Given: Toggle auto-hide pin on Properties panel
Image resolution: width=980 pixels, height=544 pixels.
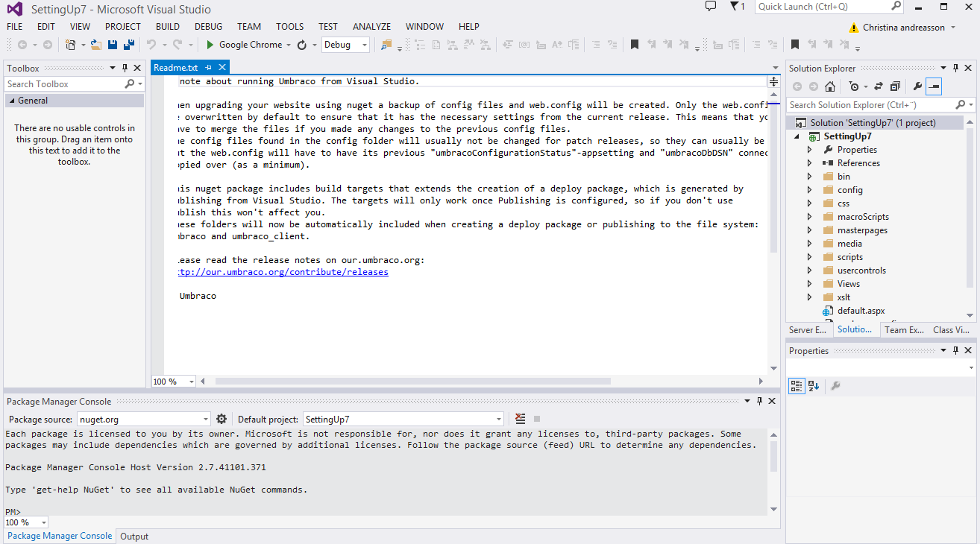Looking at the screenshot, I should click(x=955, y=350).
